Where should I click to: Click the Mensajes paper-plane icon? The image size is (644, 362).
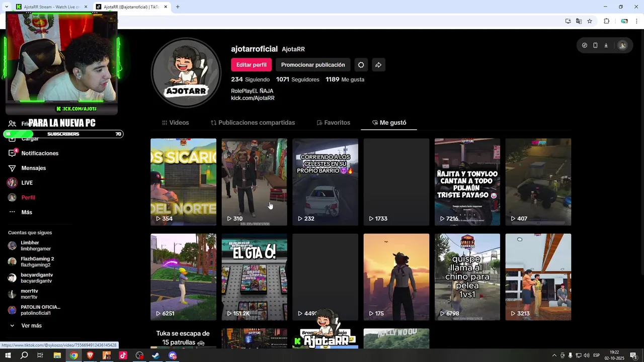[x=13, y=168]
